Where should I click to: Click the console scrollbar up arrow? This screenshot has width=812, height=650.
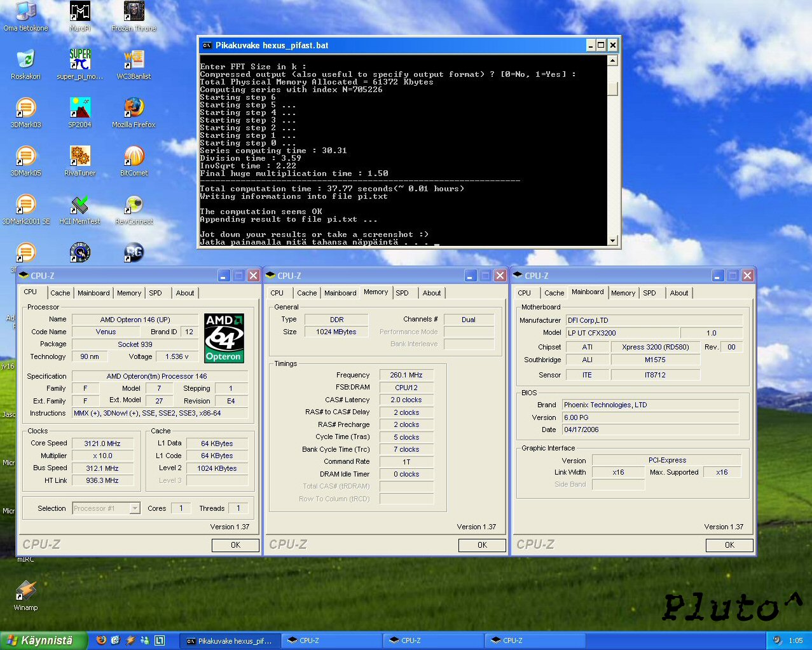pyautogui.click(x=613, y=61)
